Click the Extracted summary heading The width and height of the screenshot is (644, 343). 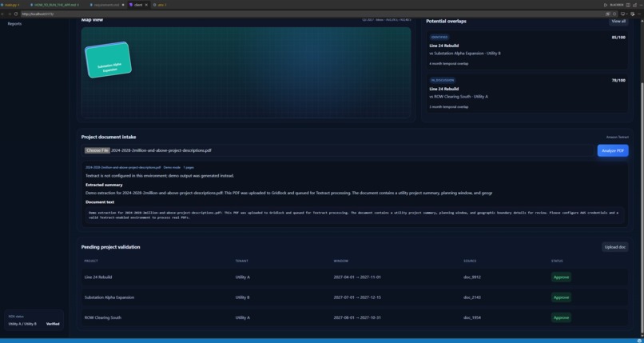click(104, 185)
